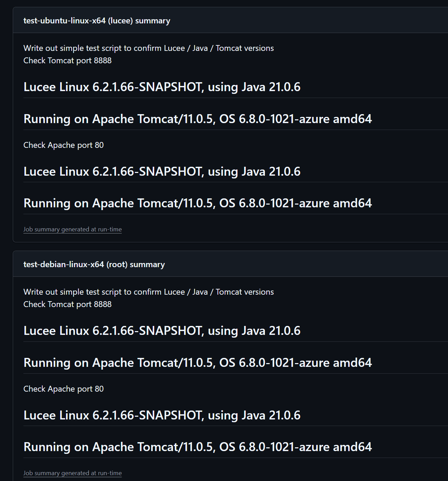Click debian 'Running on Apache Tomcat' heading below Tomcat port check

click(198, 363)
